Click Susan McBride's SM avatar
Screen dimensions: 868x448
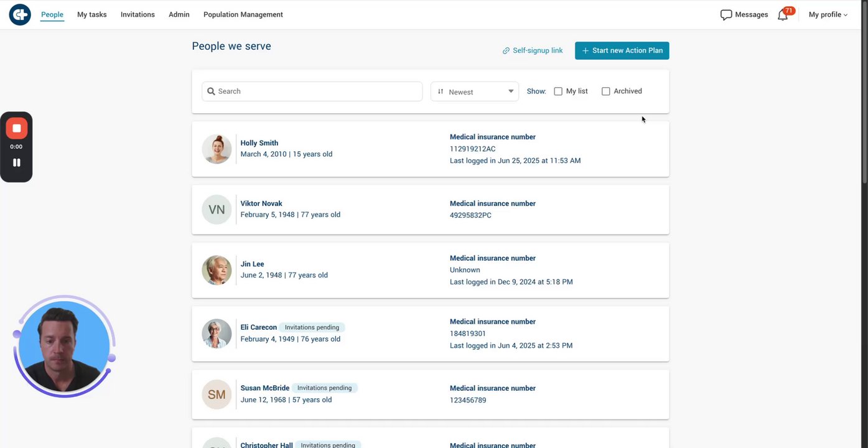point(217,394)
